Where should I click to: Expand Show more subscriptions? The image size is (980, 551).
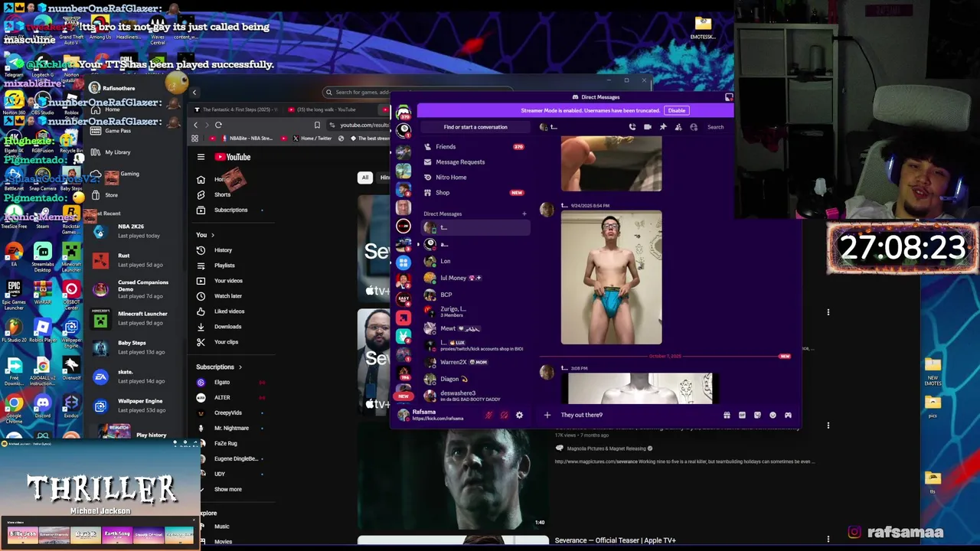click(x=227, y=489)
